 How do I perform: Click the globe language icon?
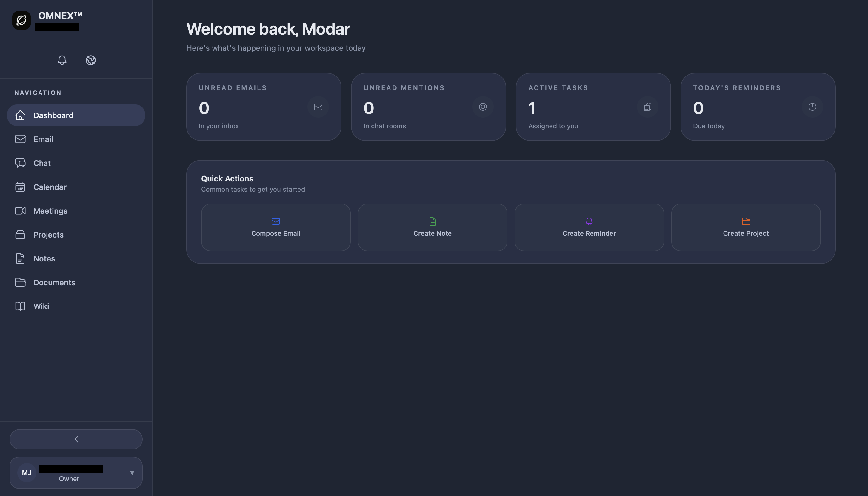coord(90,60)
